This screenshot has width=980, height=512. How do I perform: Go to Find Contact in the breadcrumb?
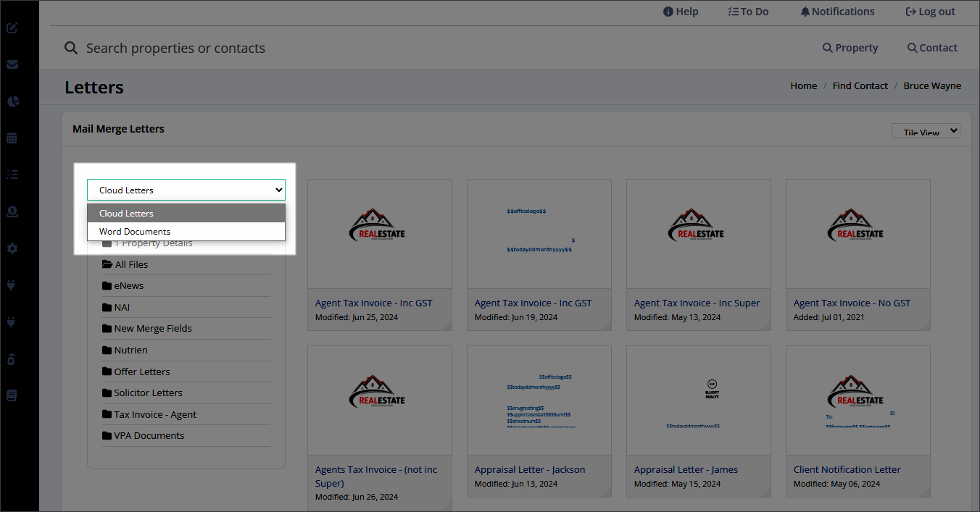(860, 85)
